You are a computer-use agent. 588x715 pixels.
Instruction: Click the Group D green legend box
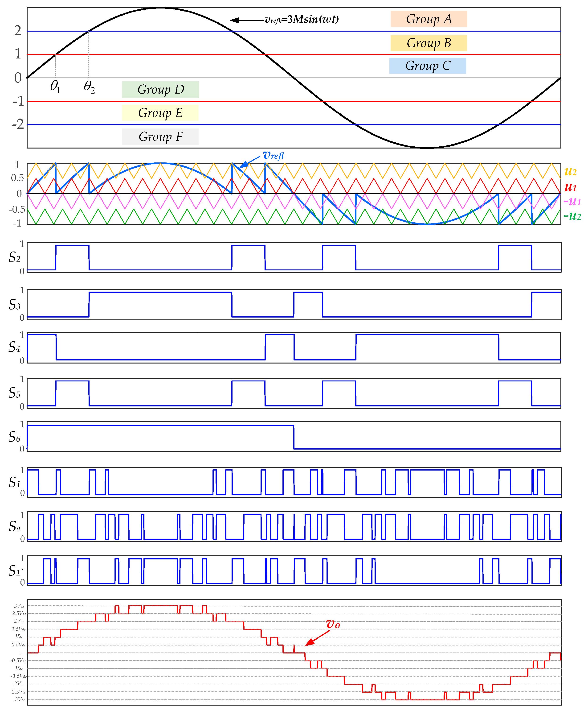click(161, 89)
